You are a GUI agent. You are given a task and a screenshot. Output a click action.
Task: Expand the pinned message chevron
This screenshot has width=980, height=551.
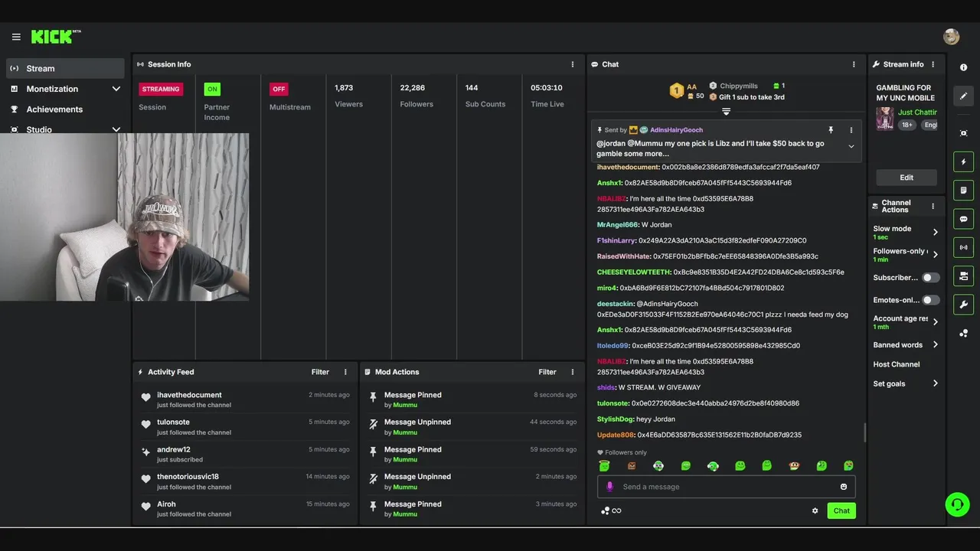tap(851, 146)
